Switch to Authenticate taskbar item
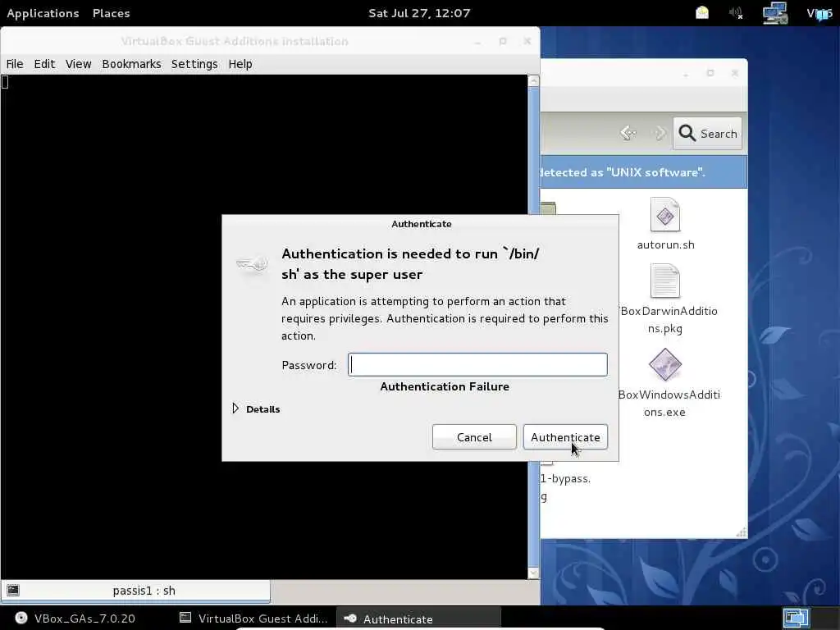 [x=418, y=619]
